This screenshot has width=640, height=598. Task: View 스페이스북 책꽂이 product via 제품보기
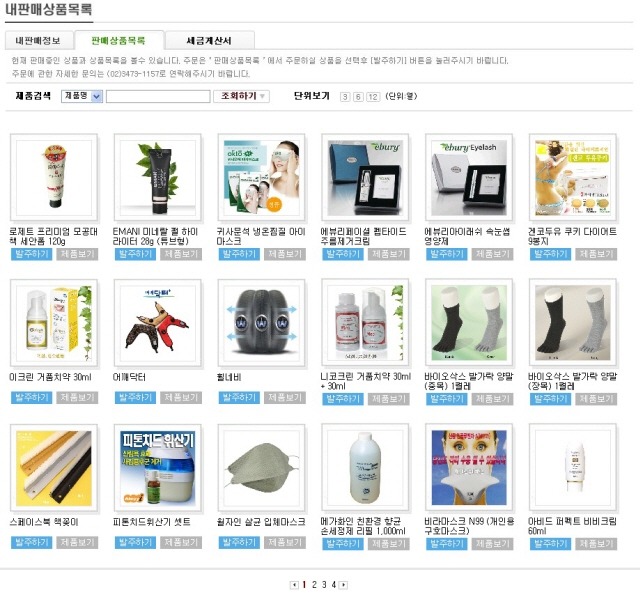coord(77,542)
